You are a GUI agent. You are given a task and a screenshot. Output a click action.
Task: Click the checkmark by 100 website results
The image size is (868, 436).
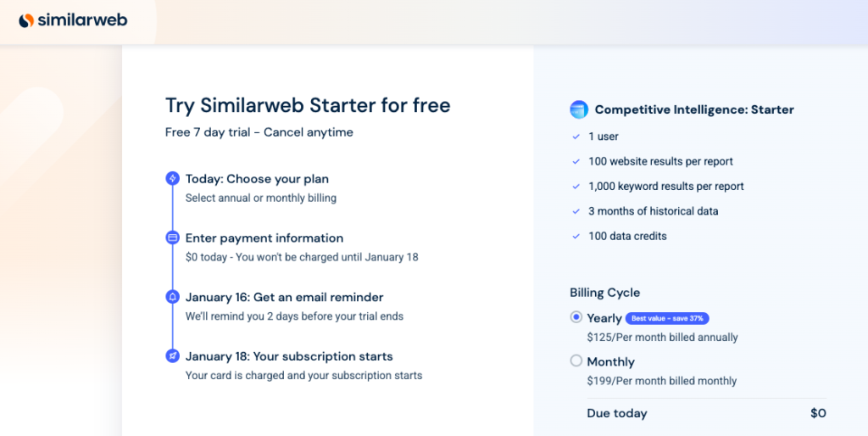[576, 161]
